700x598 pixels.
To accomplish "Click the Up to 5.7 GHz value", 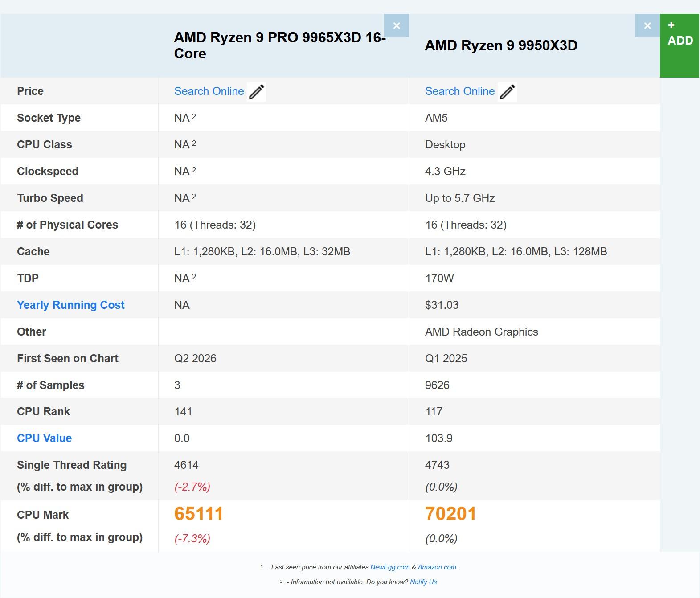I will click(460, 198).
